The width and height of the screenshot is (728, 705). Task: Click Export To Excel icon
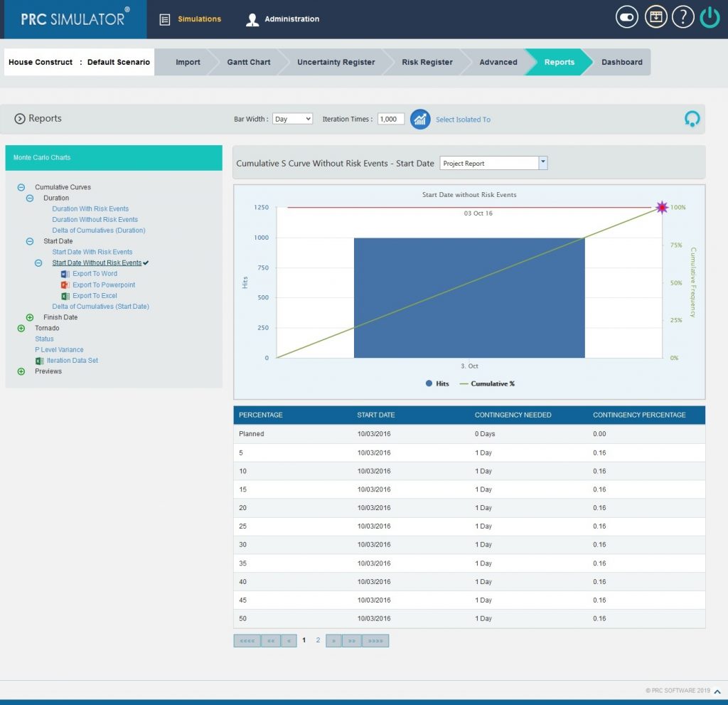[65, 296]
